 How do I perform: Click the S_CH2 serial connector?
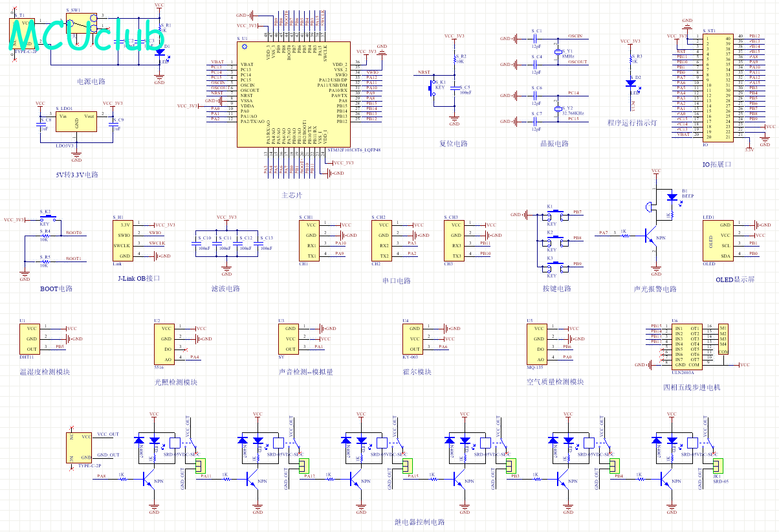click(x=382, y=240)
